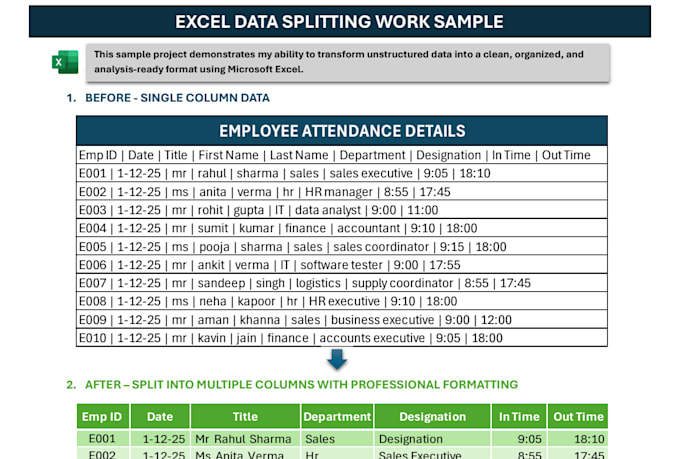The image size is (680, 459).
Task: Select the E009 aman khanna row
Action: pos(342,320)
